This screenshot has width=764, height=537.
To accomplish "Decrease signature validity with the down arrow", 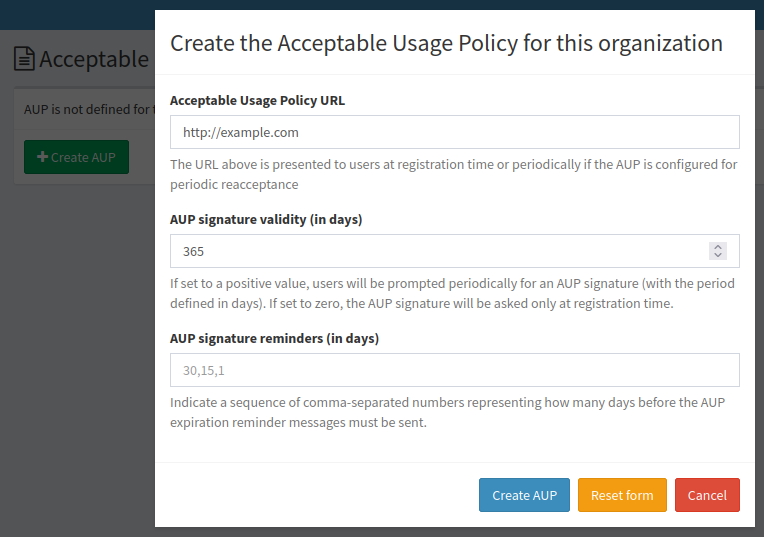I will [x=717, y=256].
